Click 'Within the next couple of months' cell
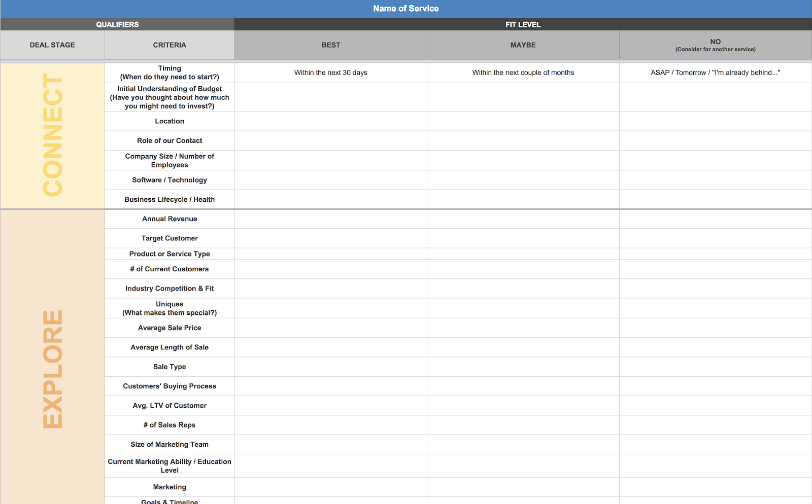Image resolution: width=812 pixels, height=504 pixels. pyautogui.click(x=523, y=73)
